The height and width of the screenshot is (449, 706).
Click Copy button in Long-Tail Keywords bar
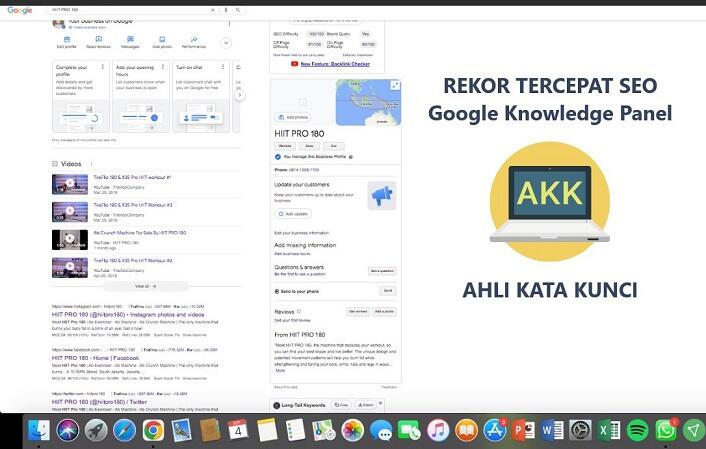[341, 405]
